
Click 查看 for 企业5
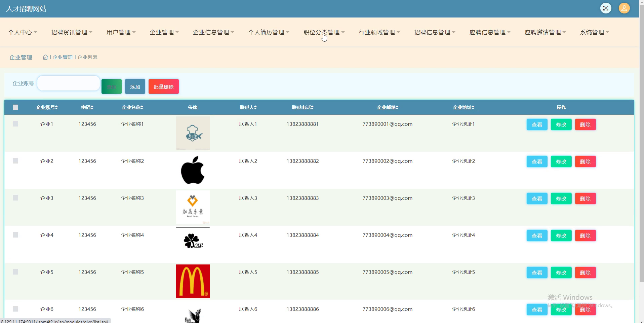tap(537, 273)
